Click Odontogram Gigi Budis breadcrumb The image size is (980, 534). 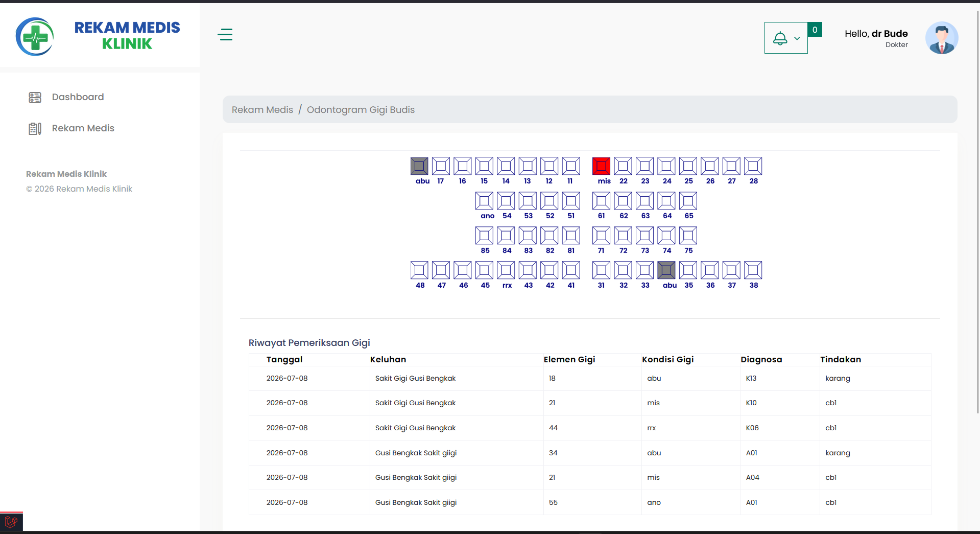(x=361, y=110)
